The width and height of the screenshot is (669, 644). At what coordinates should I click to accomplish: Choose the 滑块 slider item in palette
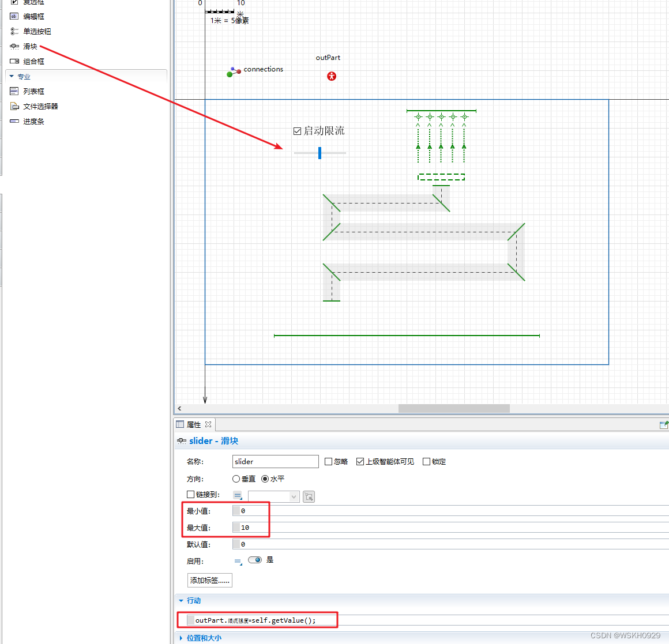[24, 46]
